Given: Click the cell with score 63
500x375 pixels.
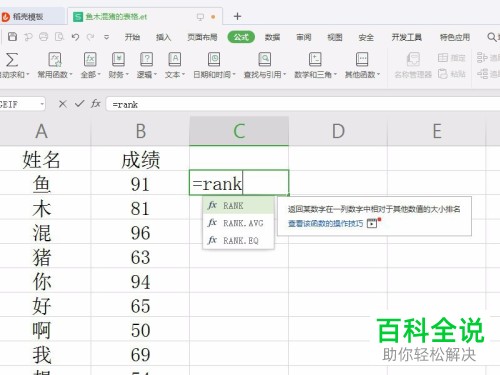Looking at the screenshot, I should click(140, 257).
